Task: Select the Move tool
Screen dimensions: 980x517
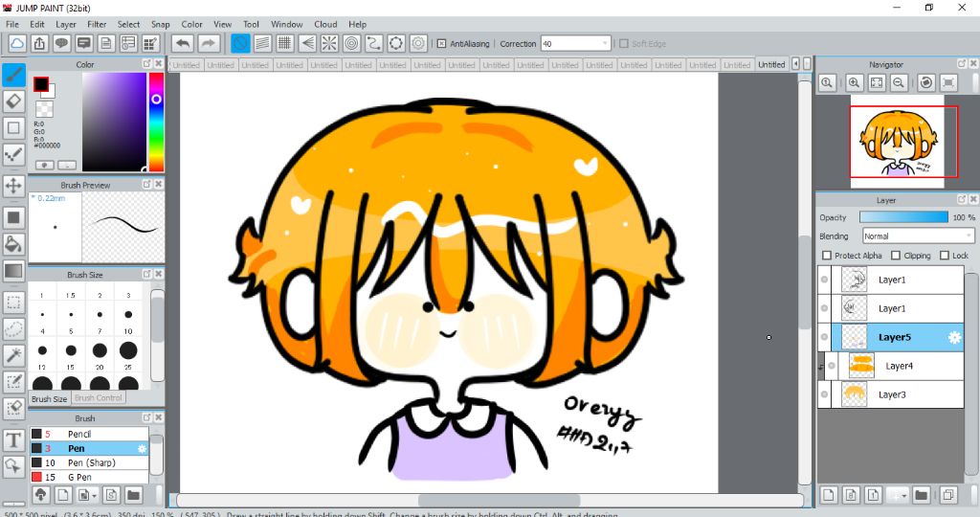Action: (13, 186)
